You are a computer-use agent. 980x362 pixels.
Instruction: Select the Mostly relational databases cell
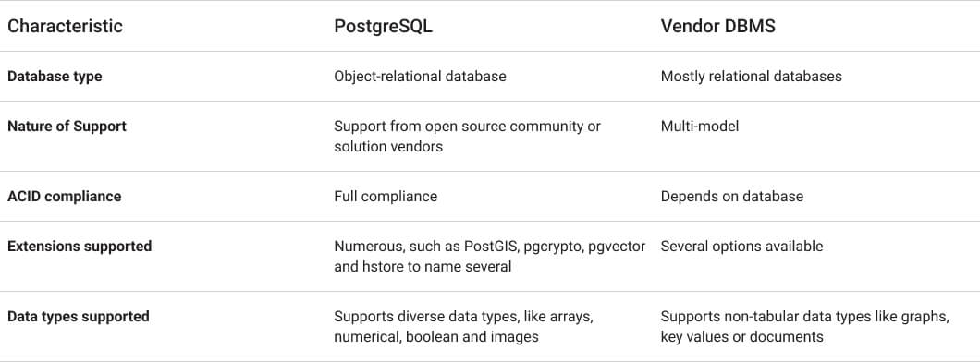tap(752, 76)
